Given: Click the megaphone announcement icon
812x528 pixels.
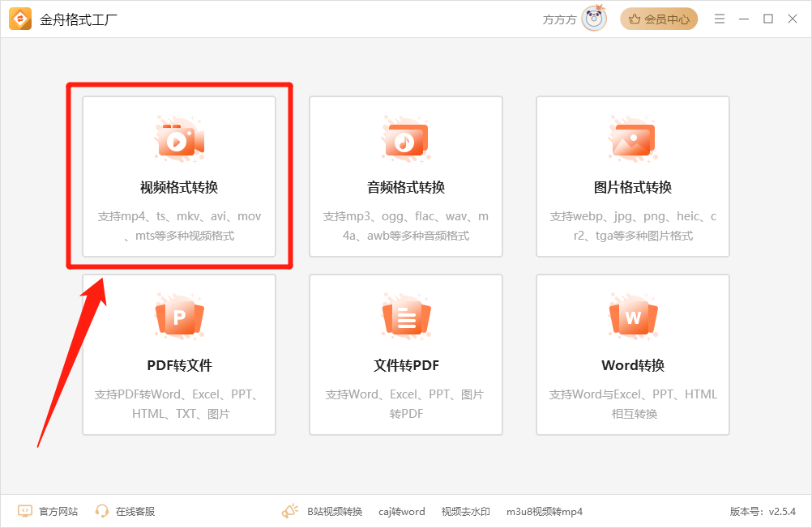Looking at the screenshot, I should 289,511.
